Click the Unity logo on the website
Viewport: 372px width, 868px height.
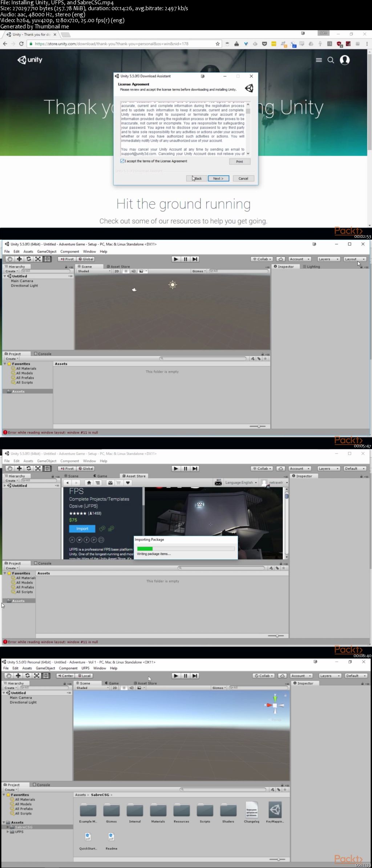coord(30,60)
